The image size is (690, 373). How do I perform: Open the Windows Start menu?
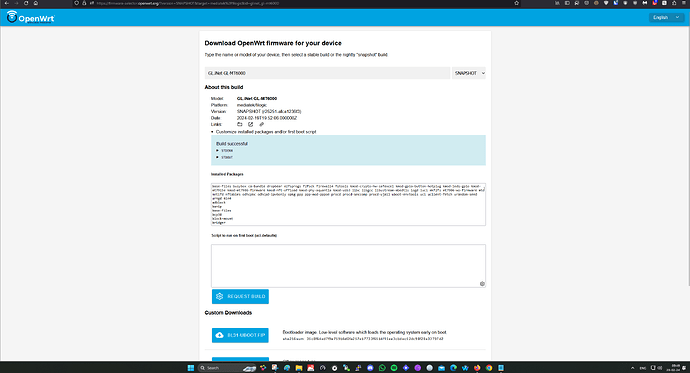point(191,368)
